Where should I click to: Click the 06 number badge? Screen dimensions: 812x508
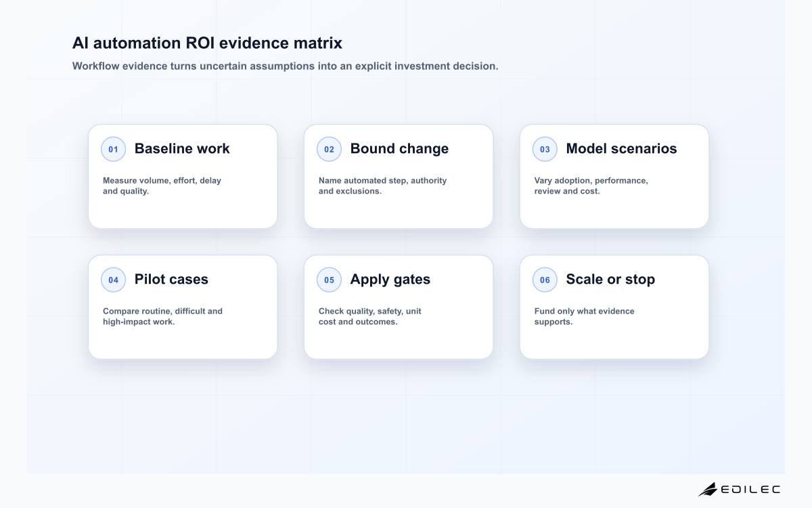click(x=545, y=280)
